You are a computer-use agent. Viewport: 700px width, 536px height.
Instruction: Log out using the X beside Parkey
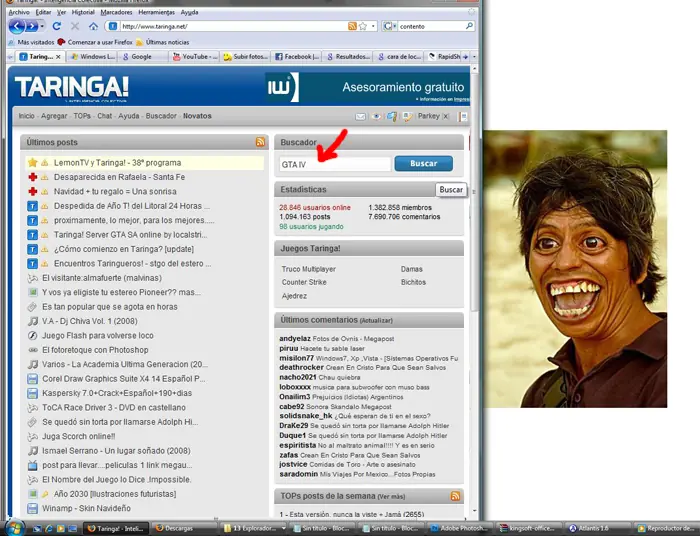coord(446,116)
